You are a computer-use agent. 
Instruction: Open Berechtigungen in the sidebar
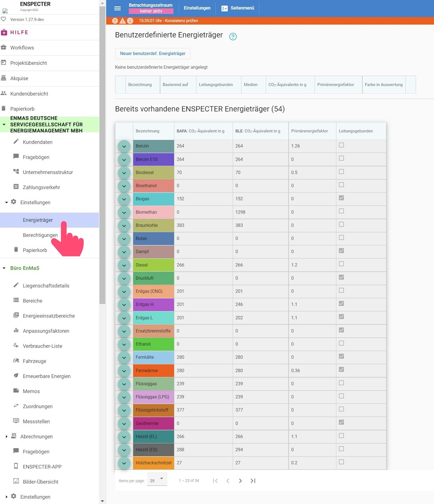pyautogui.click(x=40, y=235)
